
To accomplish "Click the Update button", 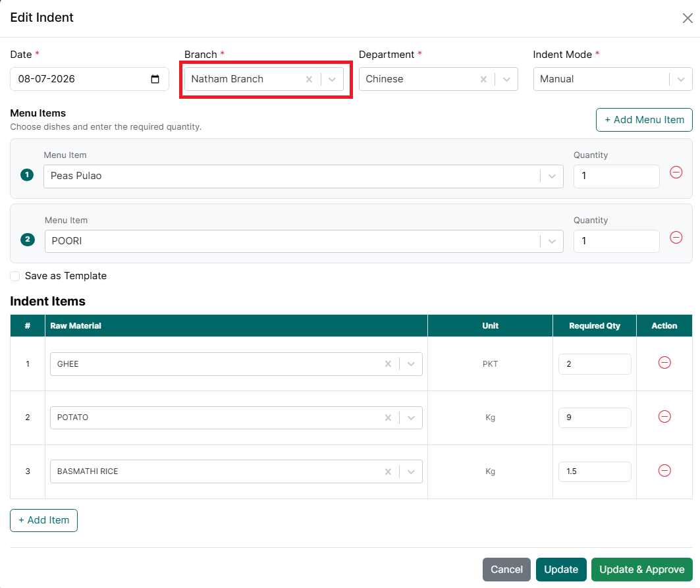I will point(561,570).
